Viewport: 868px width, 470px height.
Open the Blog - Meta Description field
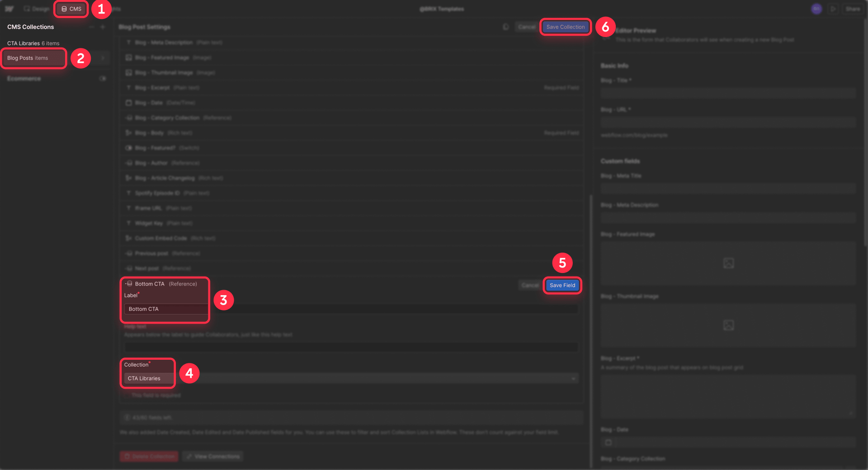coord(352,42)
